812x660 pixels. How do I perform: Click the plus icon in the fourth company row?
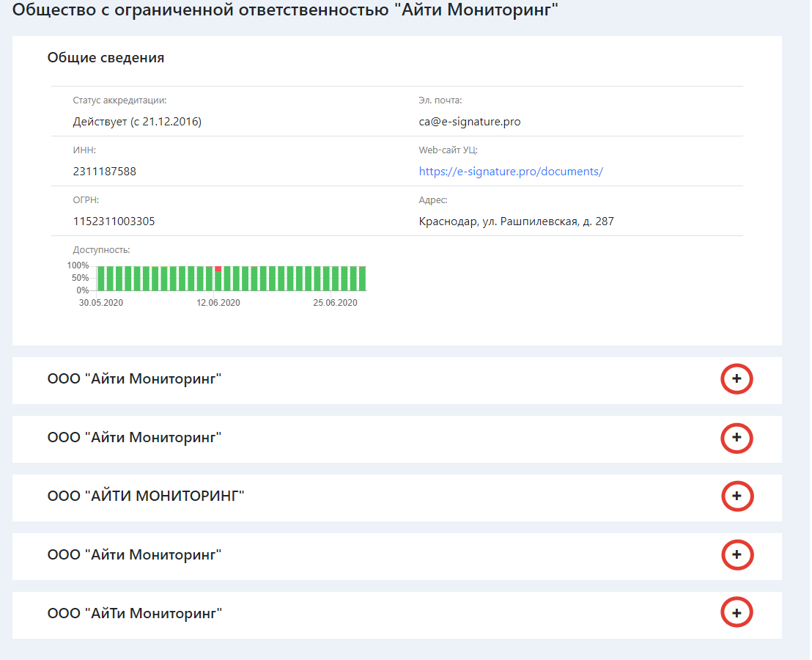[x=737, y=555]
